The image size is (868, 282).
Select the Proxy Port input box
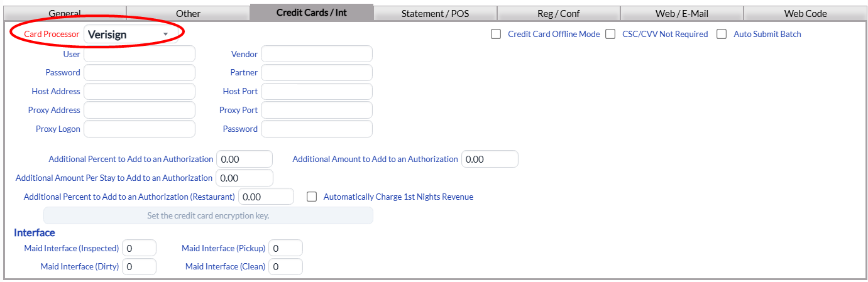point(316,111)
